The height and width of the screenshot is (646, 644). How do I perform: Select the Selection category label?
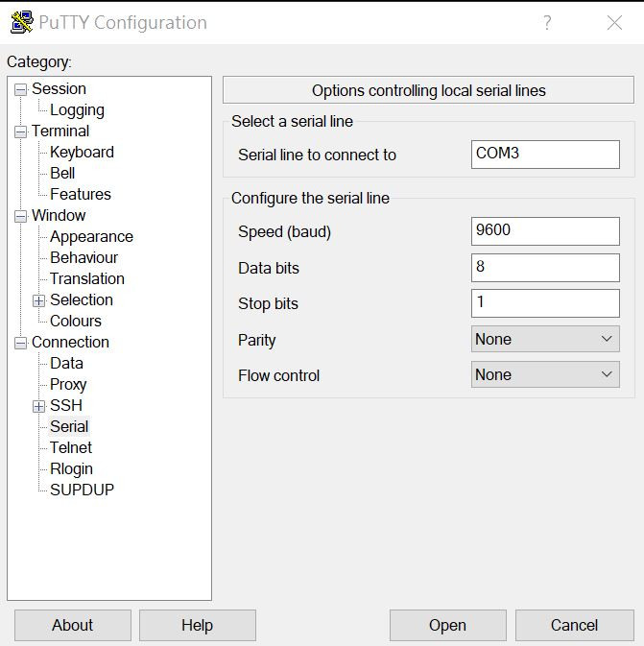[x=82, y=299]
